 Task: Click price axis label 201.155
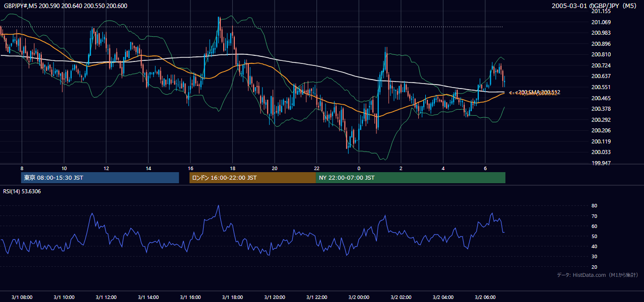(x=601, y=11)
